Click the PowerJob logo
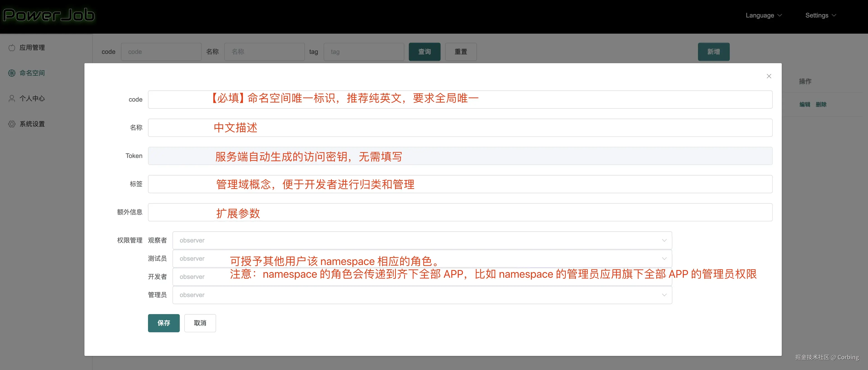 (49, 15)
